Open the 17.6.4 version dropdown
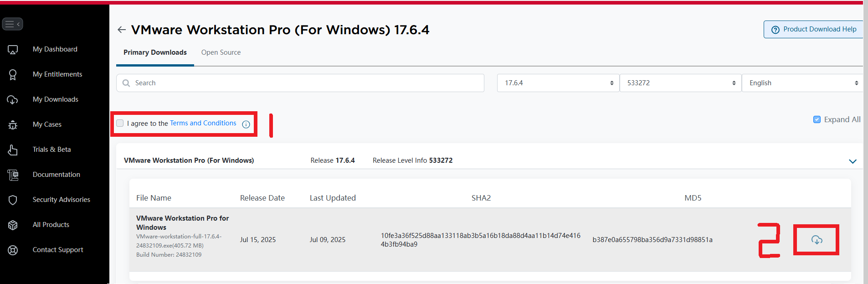868x284 pixels. tap(558, 83)
